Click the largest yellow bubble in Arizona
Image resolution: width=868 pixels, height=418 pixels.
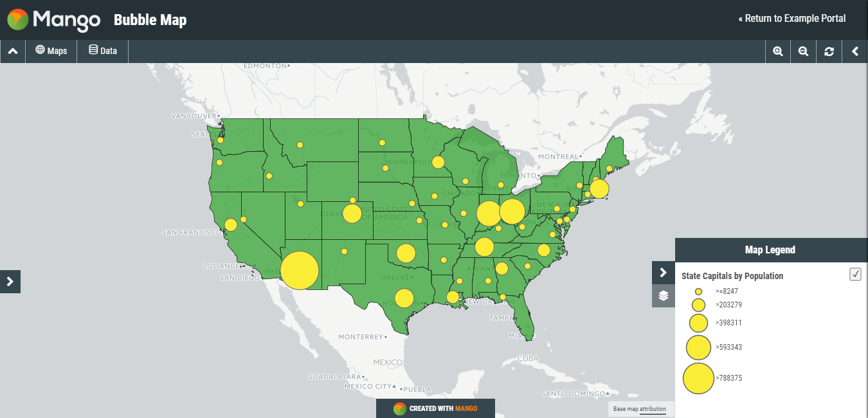pos(300,270)
